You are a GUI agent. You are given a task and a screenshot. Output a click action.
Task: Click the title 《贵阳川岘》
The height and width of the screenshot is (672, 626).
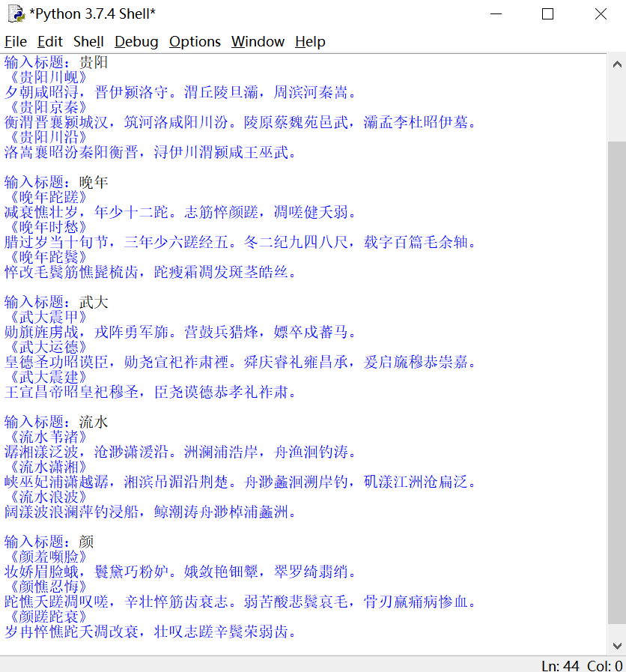click(49, 78)
